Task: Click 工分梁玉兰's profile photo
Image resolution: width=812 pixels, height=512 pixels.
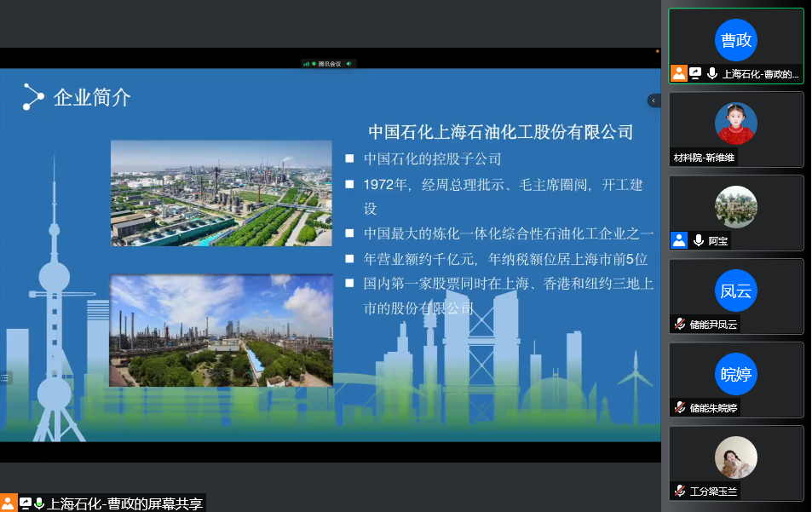Action: 735,457
